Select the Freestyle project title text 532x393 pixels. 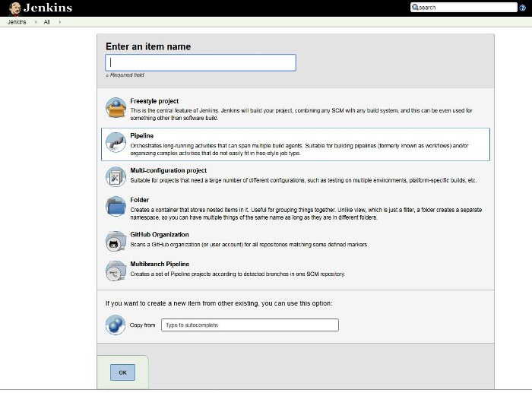coord(154,101)
